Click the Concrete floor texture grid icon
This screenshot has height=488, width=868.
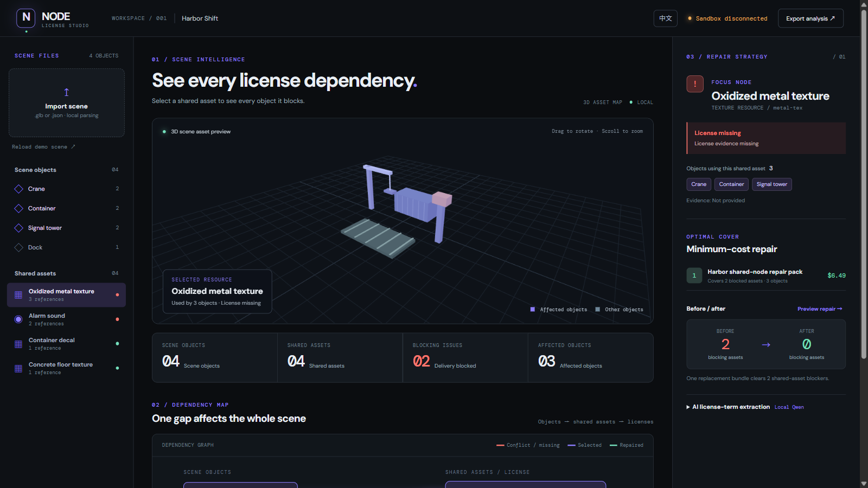18,368
